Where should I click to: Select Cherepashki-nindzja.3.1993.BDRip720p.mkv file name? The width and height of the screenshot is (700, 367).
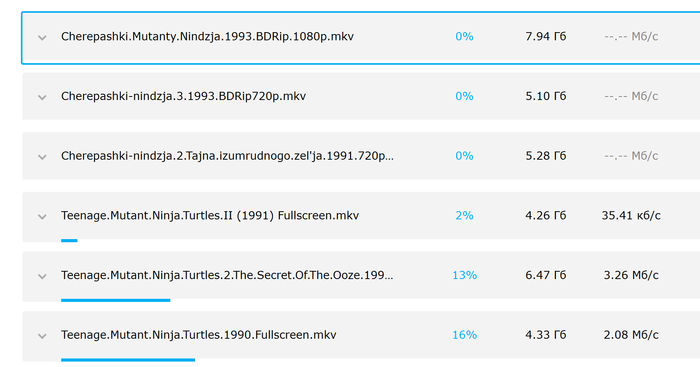click(x=183, y=96)
